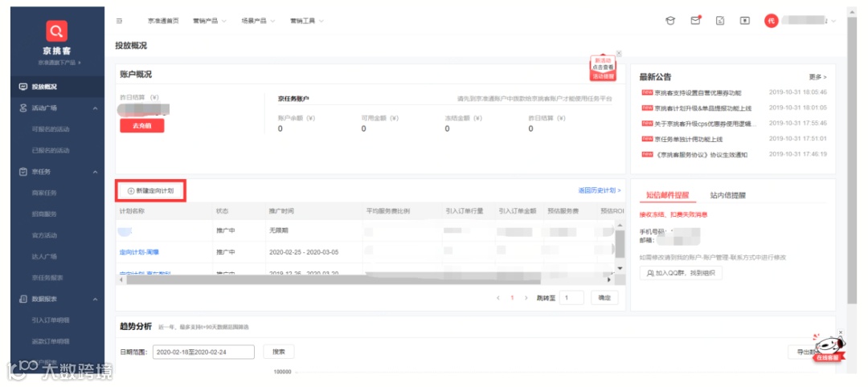The image size is (868, 387).
Task: Click the 跳转至 page number input
Action: [571, 298]
